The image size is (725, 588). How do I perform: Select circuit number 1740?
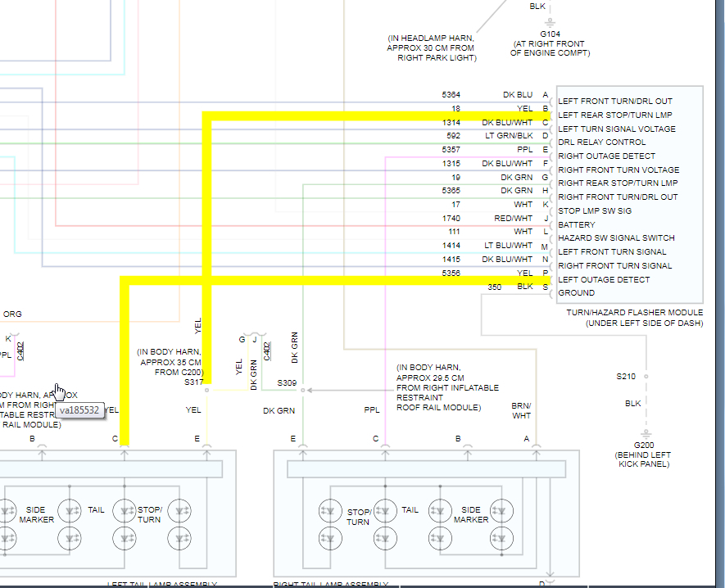(x=451, y=218)
